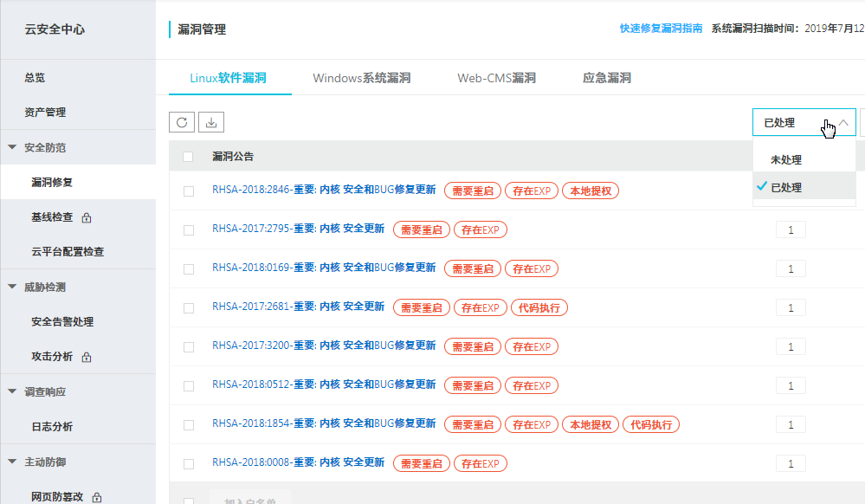Click 云安全中心 title in sidebar
865x504 pixels.
[55, 29]
